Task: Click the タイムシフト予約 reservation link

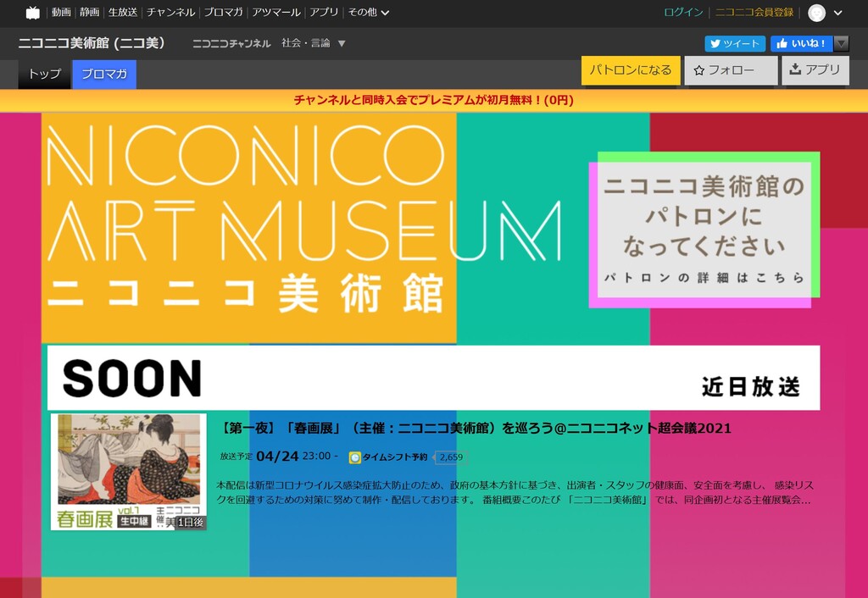Action: [395, 457]
